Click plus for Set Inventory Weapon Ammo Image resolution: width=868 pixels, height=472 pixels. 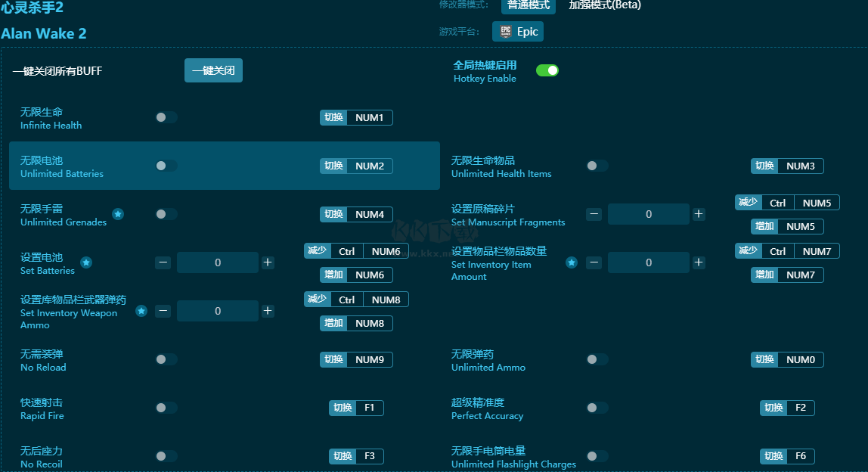click(x=268, y=311)
